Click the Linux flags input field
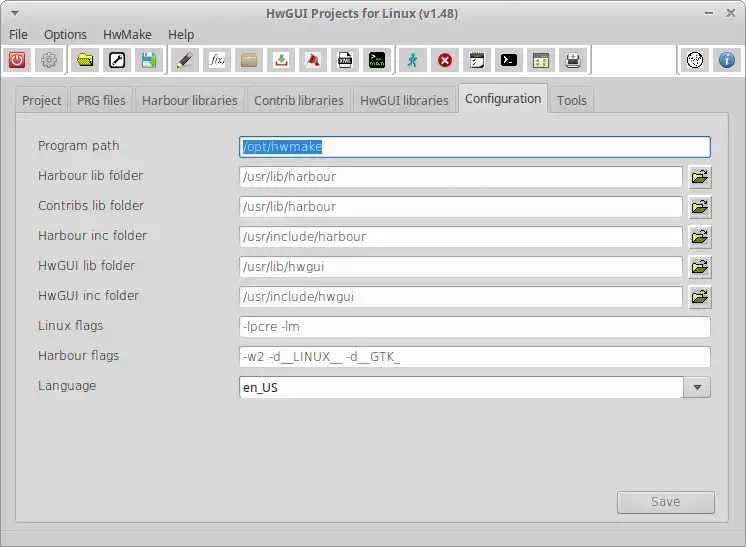746x547 pixels. tap(475, 327)
